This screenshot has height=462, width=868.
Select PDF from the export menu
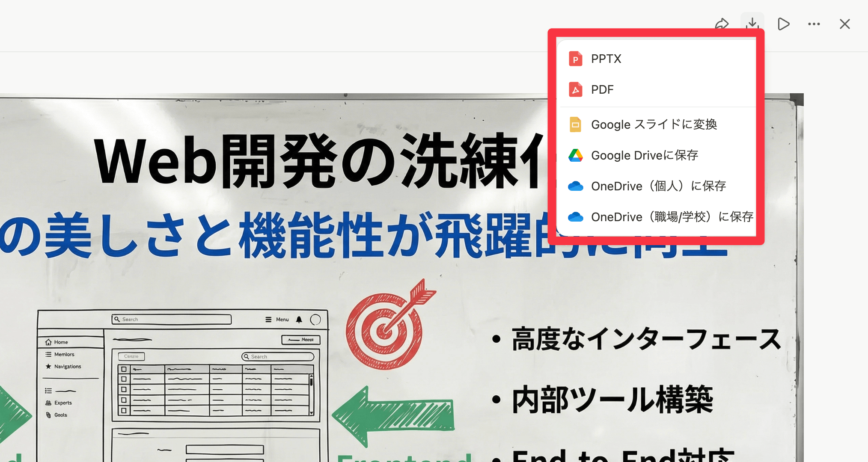click(602, 89)
